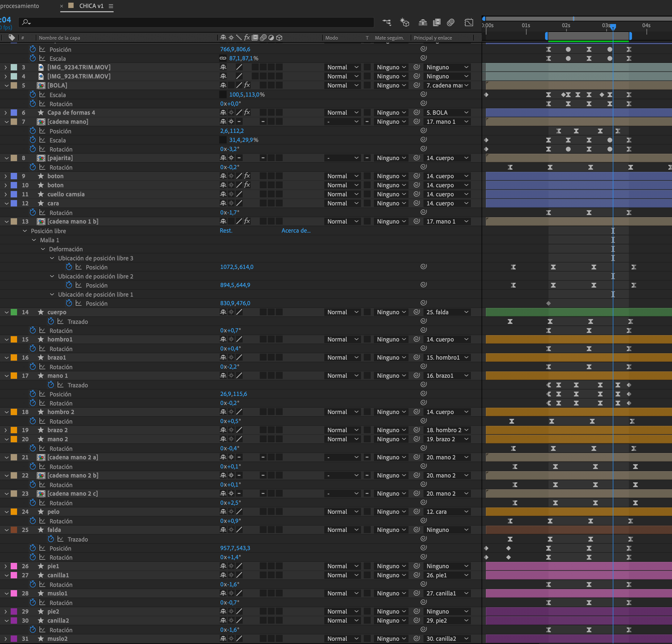The image size is (672, 644).
Task: Toggle collapse transformations on pajarita layer
Action: pyautogui.click(x=231, y=158)
